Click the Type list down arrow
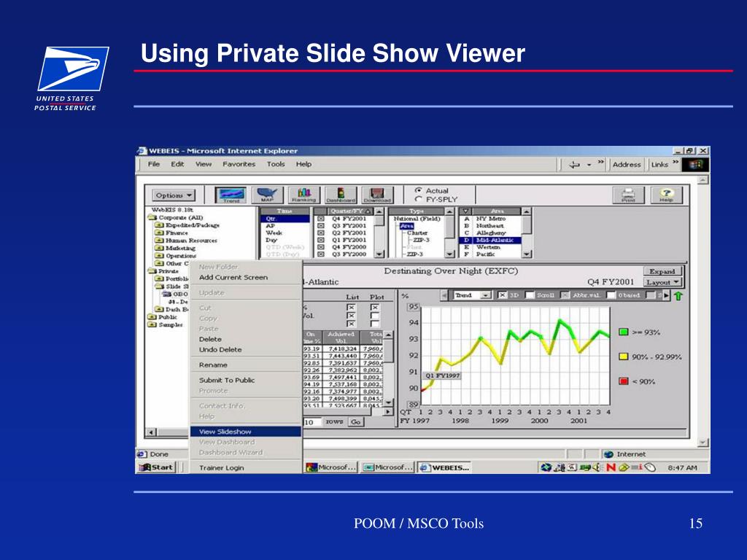Image resolution: width=747 pixels, height=560 pixels. click(449, 254)
